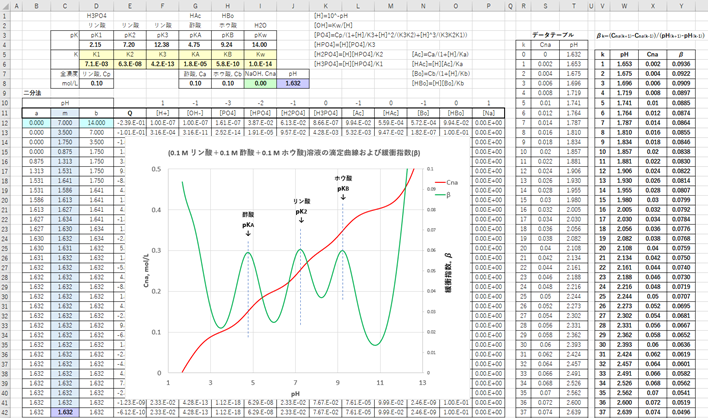Click the [H+] column header cell
The width and height of the screenshot is (708, 418).
point(162,113)
